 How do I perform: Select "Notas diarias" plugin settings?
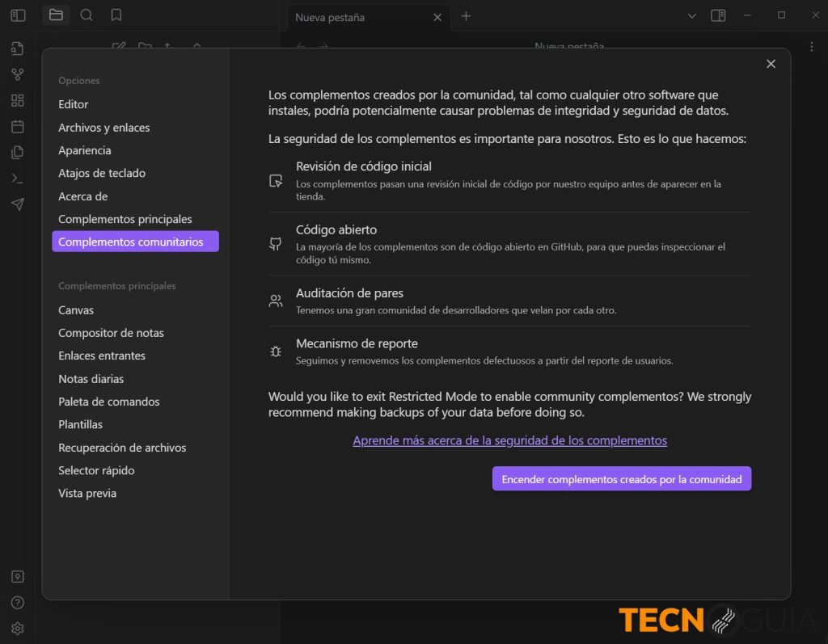click(91, 378)
